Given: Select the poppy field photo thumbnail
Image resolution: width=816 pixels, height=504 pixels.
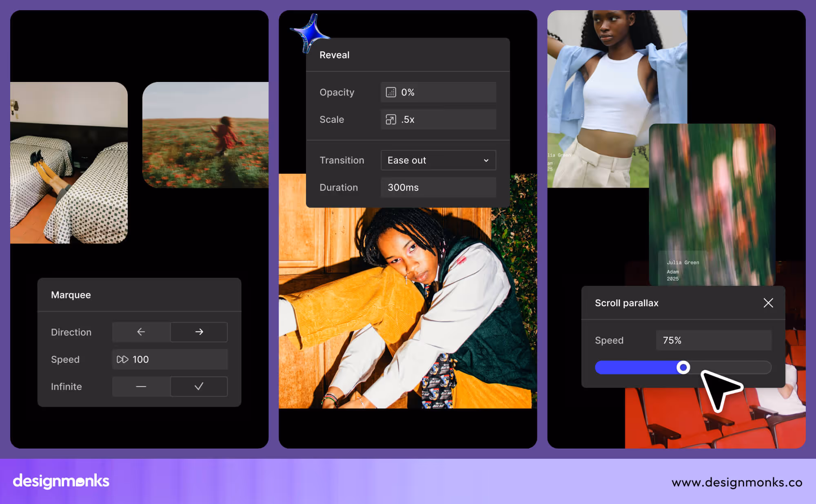Looking at the screenshot, I should tap(205, 135).
